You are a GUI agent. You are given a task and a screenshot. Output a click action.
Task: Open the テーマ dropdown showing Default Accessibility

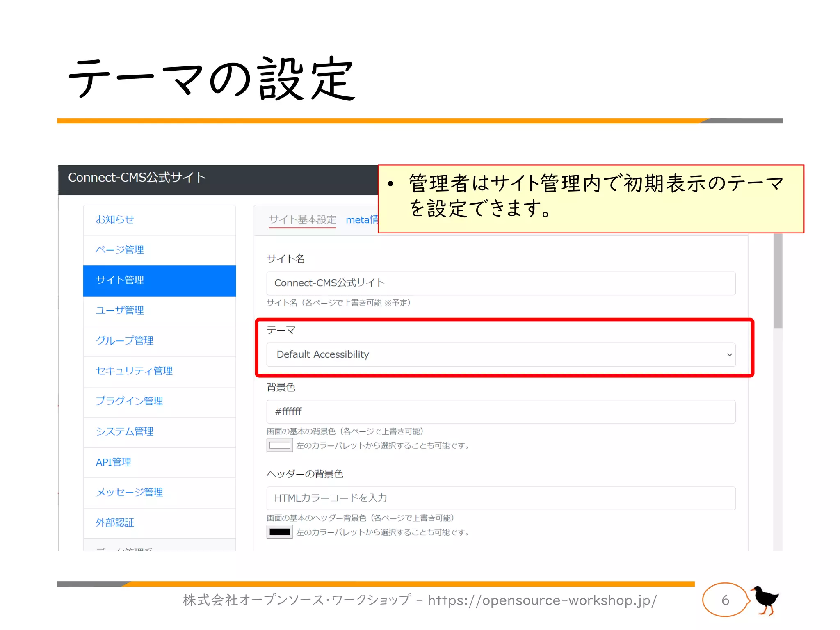click(x=501, y=354)
